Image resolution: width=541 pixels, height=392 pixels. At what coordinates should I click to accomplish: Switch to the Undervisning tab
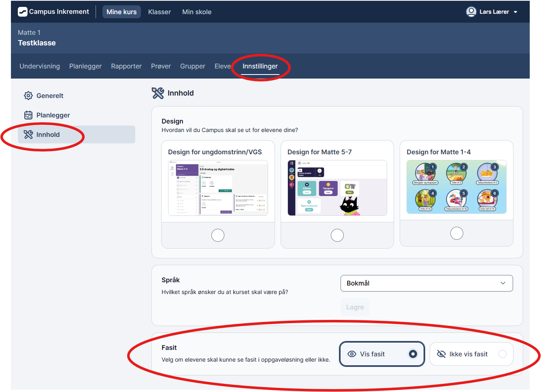(40, 66)
